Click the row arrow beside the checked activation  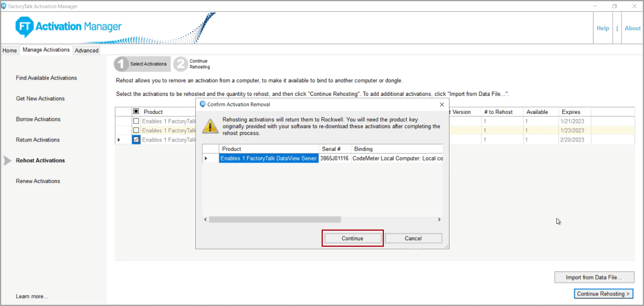pos(119,140)
